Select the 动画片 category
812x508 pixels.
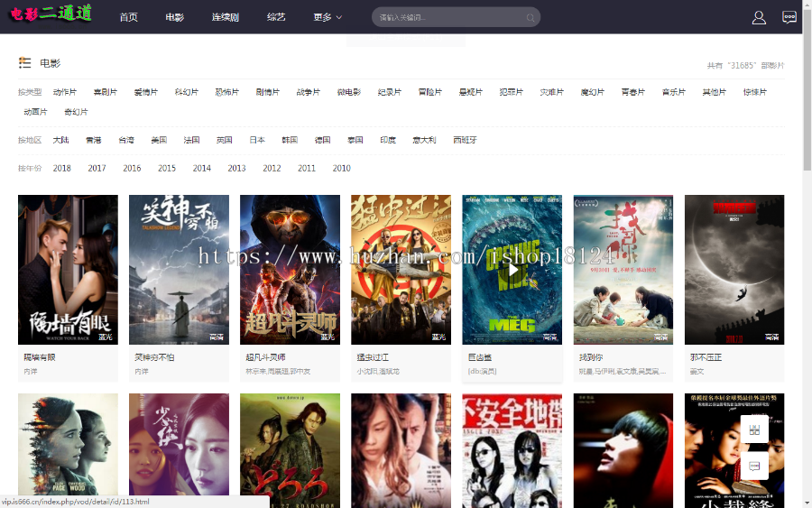(36, 112)
